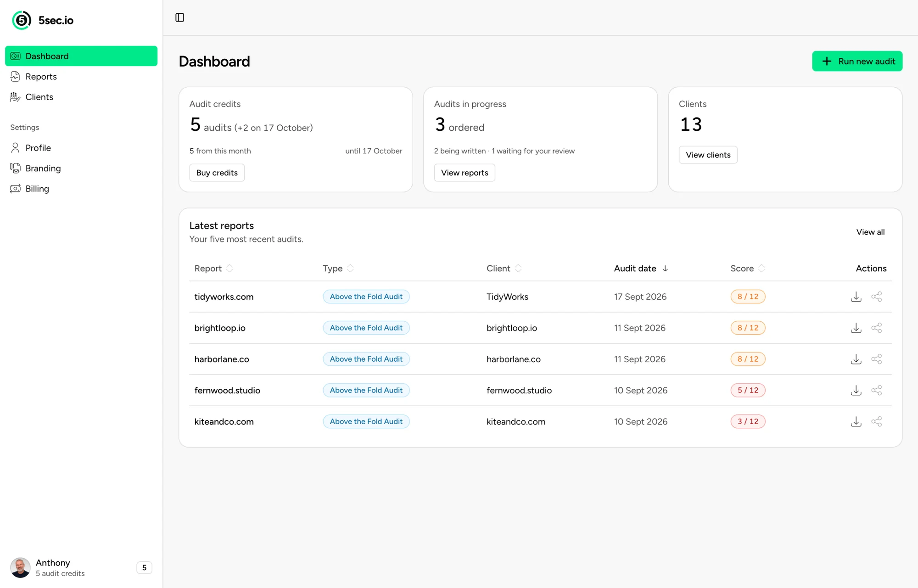Screen dimensions: 918x588
Task: Open the tidyworks.com report
Action: coord(224,297)
